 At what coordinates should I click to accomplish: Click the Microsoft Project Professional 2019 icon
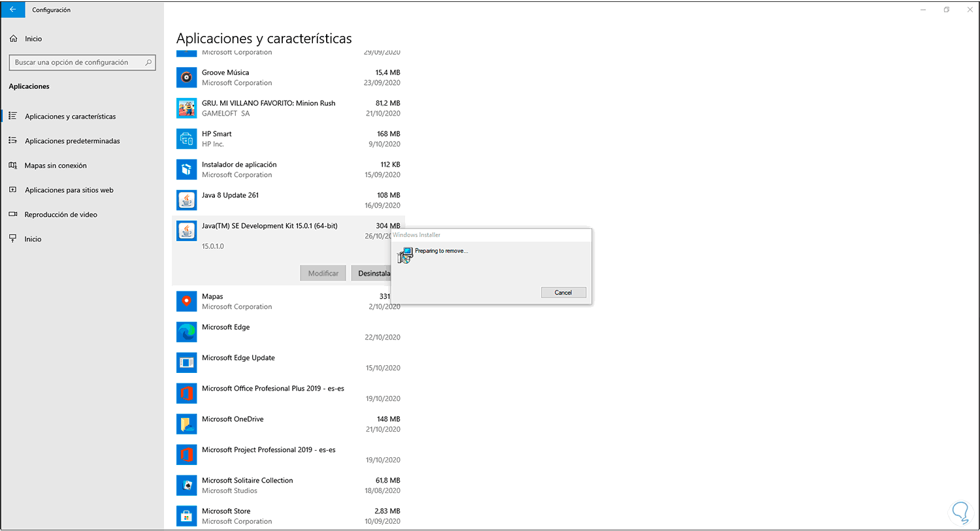point(187,455)
